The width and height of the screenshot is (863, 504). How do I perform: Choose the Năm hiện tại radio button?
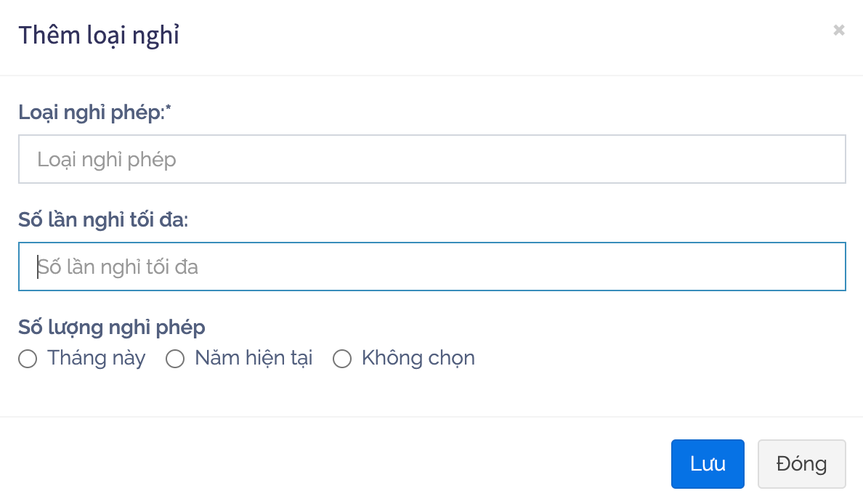[x=175, y=359]
